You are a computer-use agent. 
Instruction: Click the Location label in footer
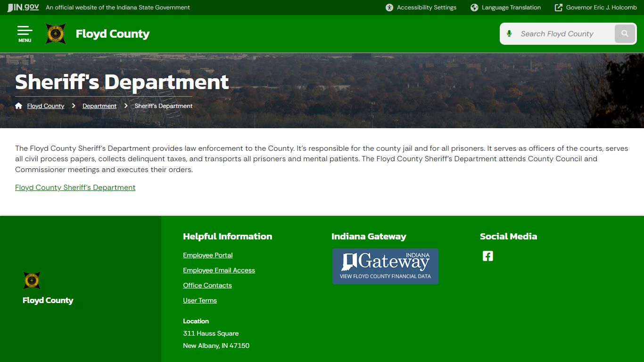196,321
